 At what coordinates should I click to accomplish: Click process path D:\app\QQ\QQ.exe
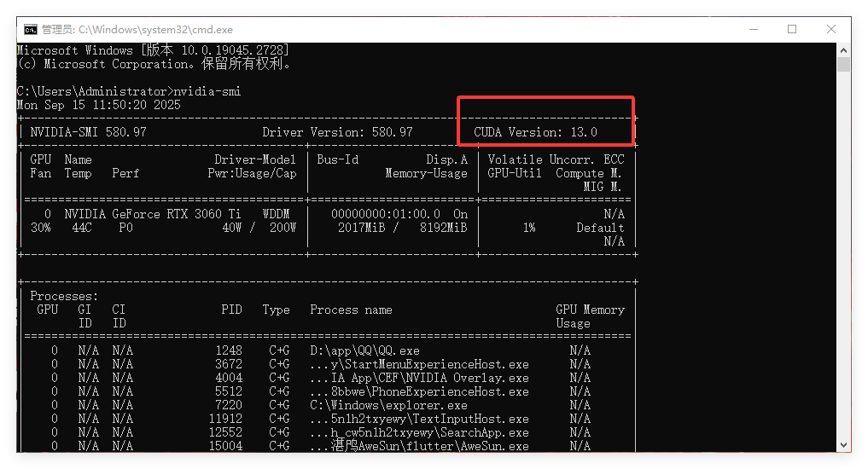point(364,351)
